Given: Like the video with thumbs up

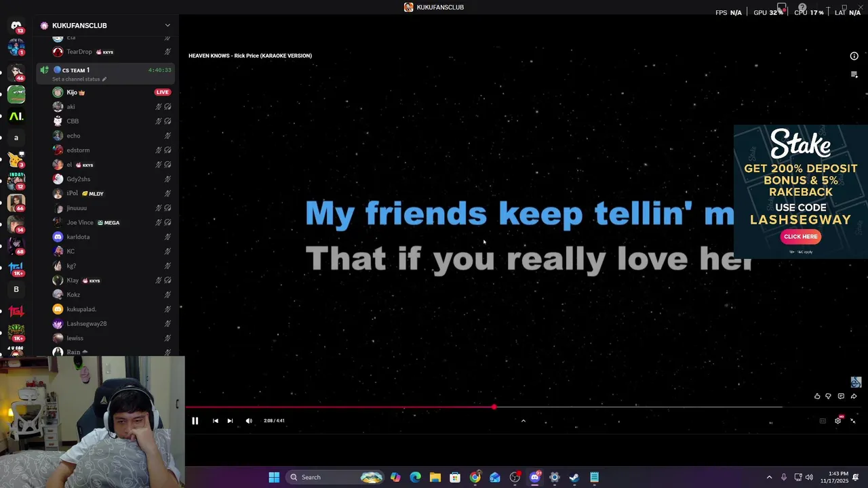Looking at the screenshot, I should pyautogui.click(x=817, y=396).
